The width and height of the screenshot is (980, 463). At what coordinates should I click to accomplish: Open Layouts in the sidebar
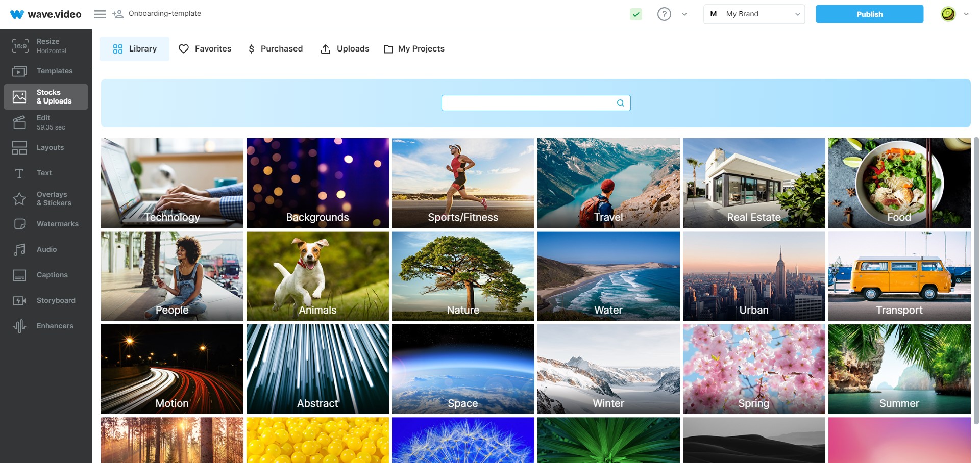click(x=46, y=148)
